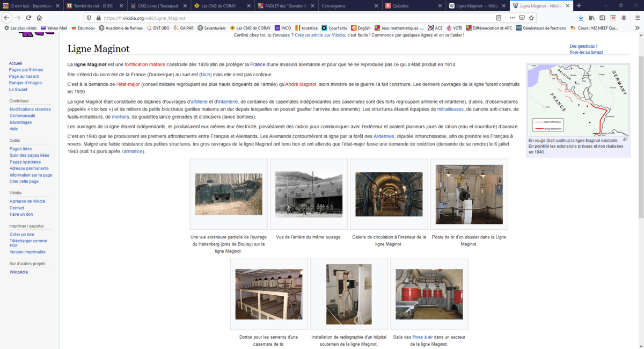Viewport: 644px width, 349px height.
Task: Open the fortification militaire article link
Action: point(145,64)
